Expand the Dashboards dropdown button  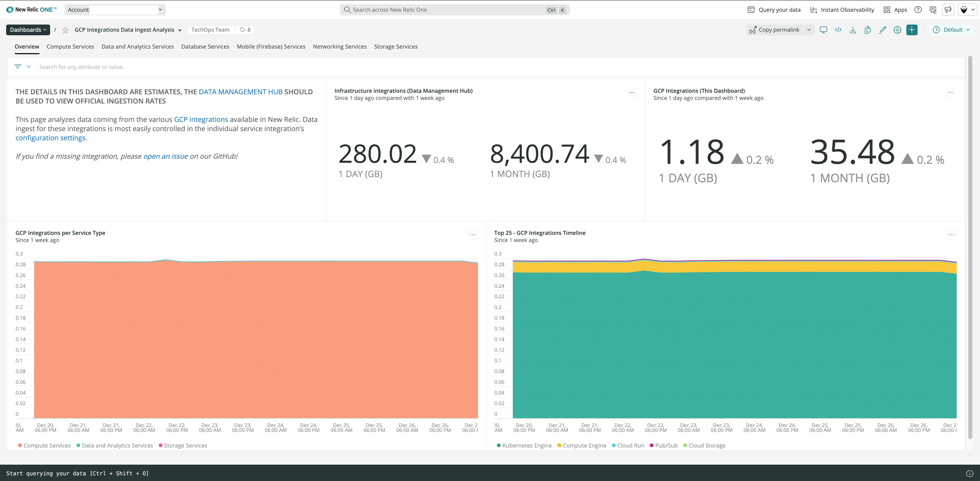[28, 30]
